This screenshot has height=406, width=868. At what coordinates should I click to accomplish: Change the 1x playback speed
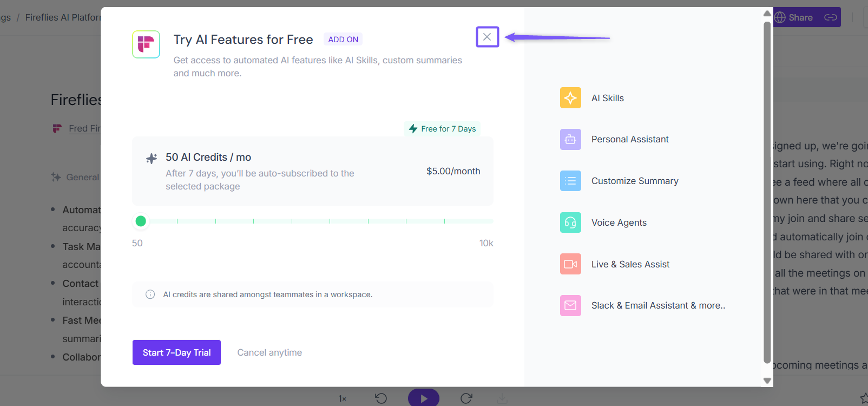pos(342,399)
